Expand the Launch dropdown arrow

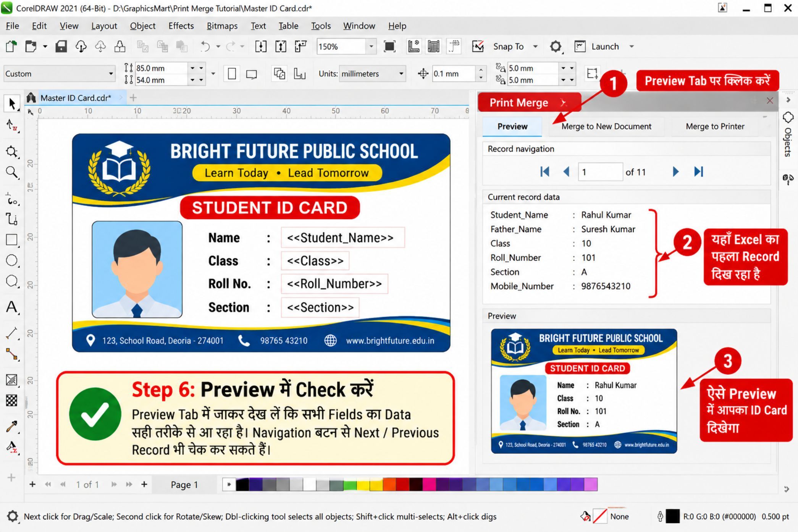click(632, 47)
